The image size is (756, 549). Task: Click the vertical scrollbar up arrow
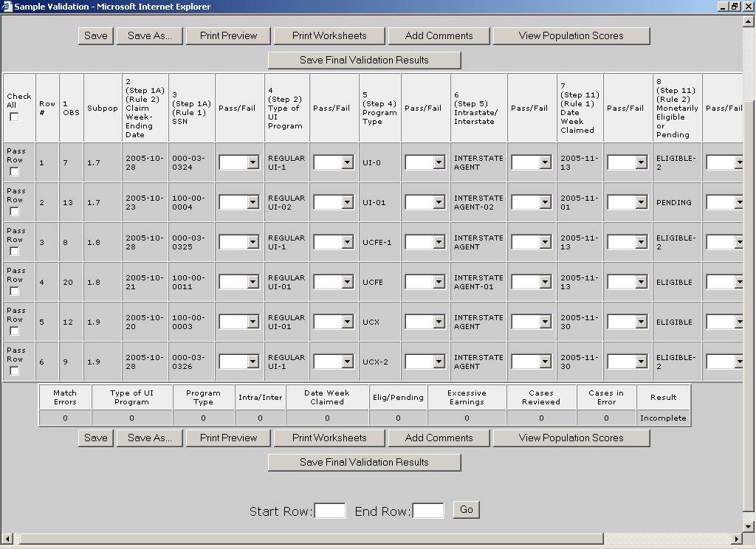click(x=749, y=21)
